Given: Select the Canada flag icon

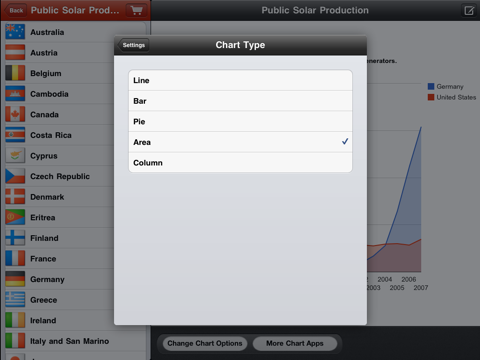Looking at the screenshot, I should (x=15, y=115).
